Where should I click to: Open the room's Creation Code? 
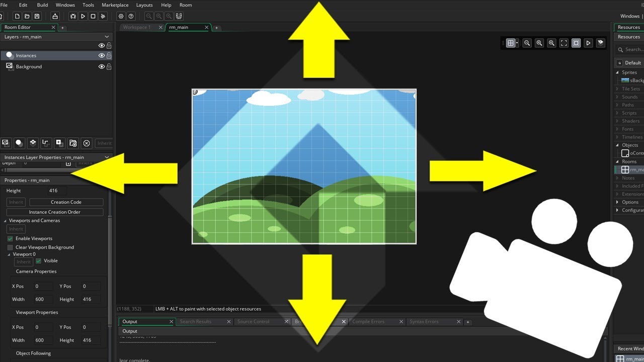(65, 202)
